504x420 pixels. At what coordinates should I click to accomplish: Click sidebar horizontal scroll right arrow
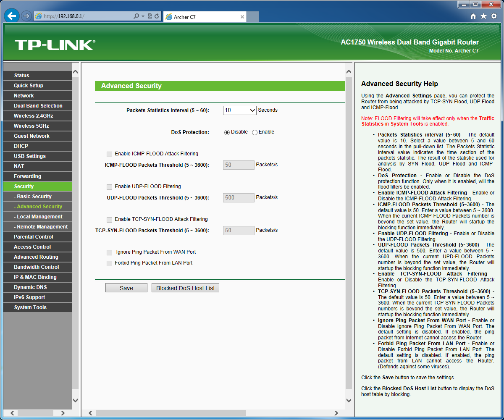coord(63,413)
